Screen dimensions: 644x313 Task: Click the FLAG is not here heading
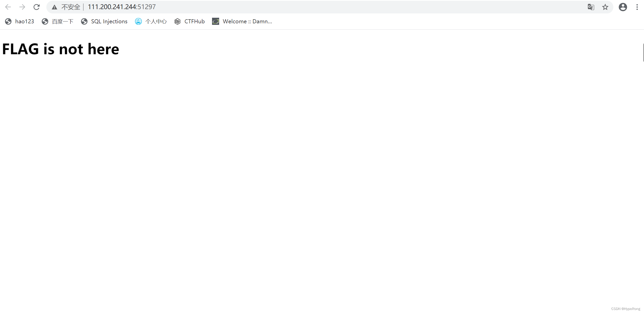coord(61,49)
